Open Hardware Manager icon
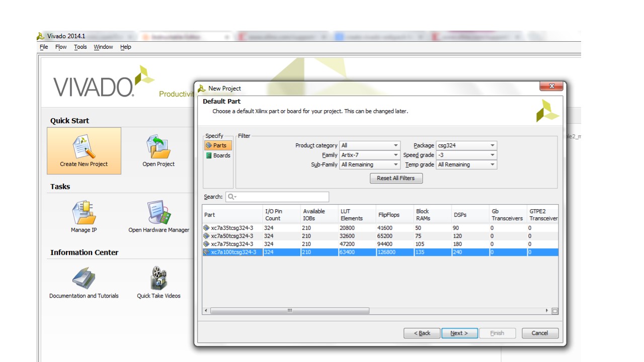The image size is (644, 362). pos(158,212)
